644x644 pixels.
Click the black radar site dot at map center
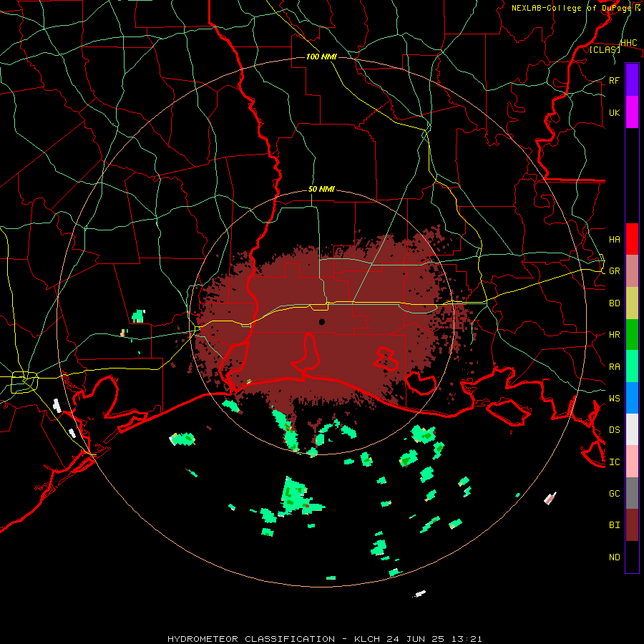[x=322, y=321]
